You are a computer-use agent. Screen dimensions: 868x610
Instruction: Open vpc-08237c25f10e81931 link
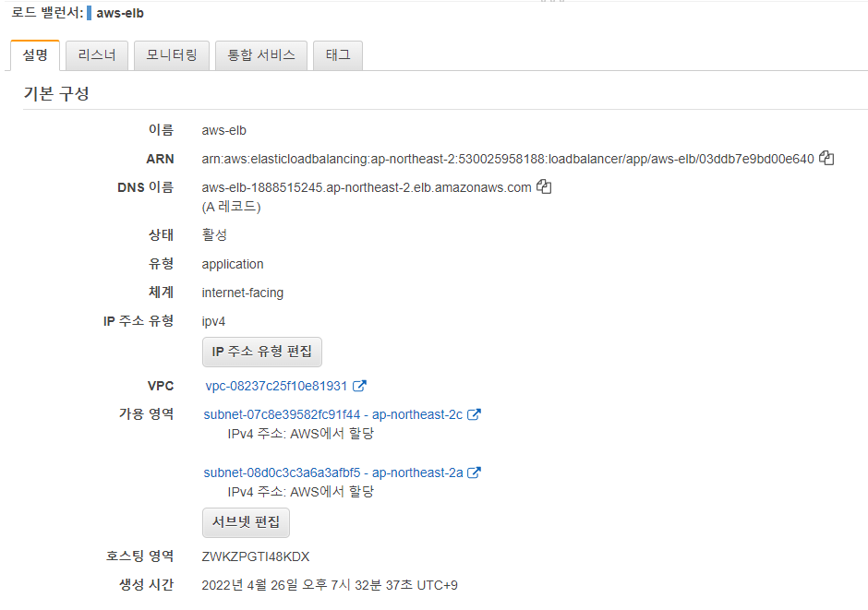276,386
